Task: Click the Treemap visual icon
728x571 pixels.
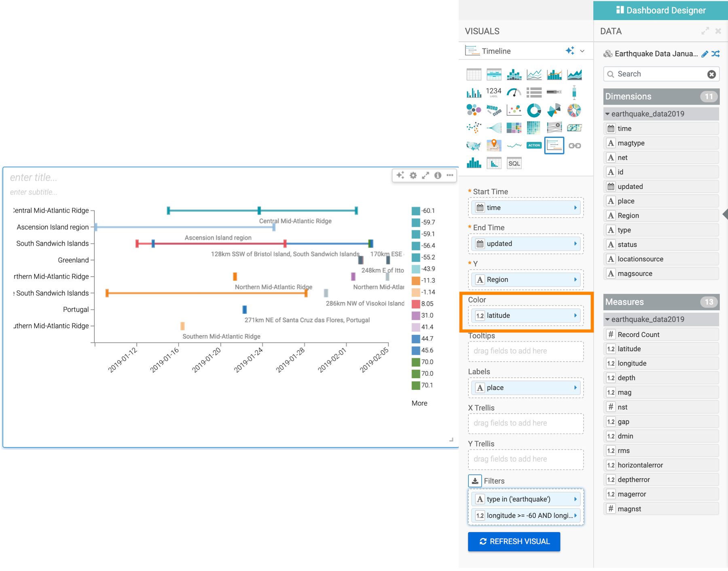Action: pyautogui.click(x=514, y=128)
